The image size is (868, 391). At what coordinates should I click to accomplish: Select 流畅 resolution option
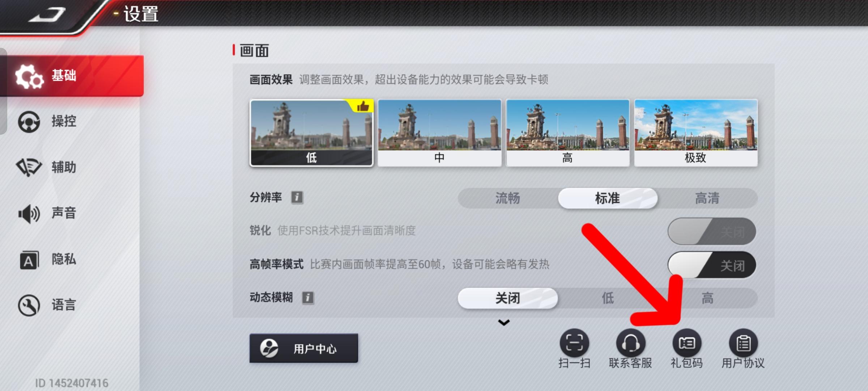pyautogui.click(x=507, y=198)
